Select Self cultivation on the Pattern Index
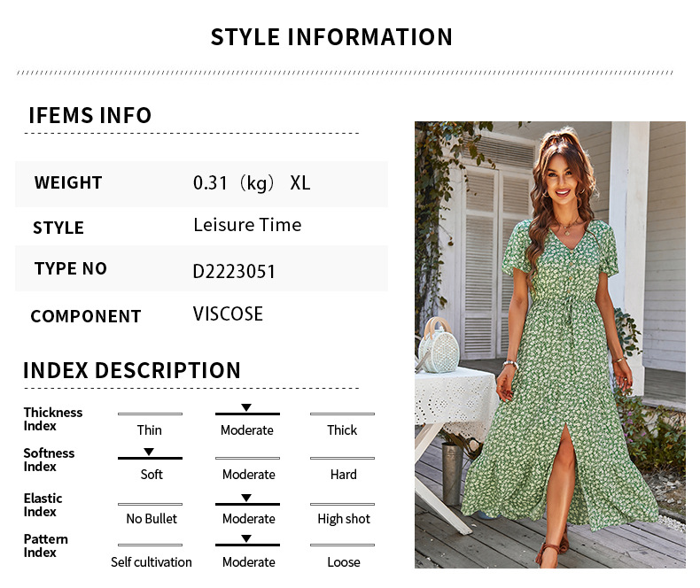 point(152,562)
